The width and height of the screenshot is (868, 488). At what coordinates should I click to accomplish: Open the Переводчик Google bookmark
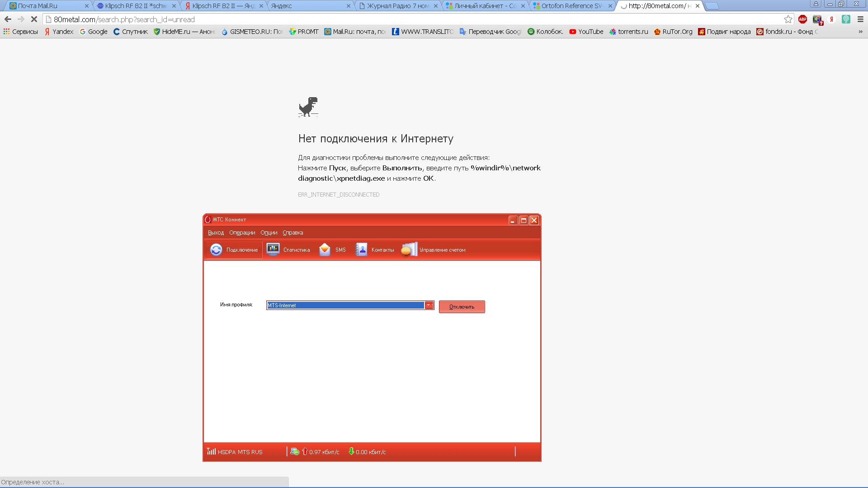(491, 32)
